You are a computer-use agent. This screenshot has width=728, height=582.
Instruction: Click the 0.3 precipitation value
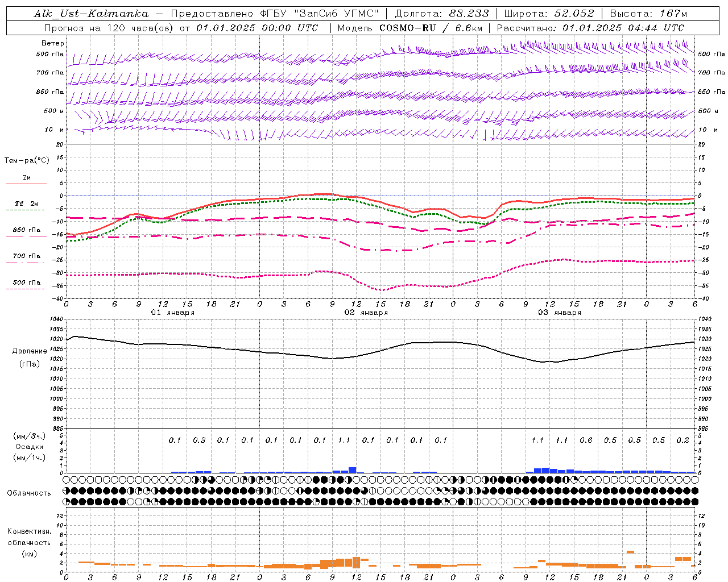pos(199,440)
